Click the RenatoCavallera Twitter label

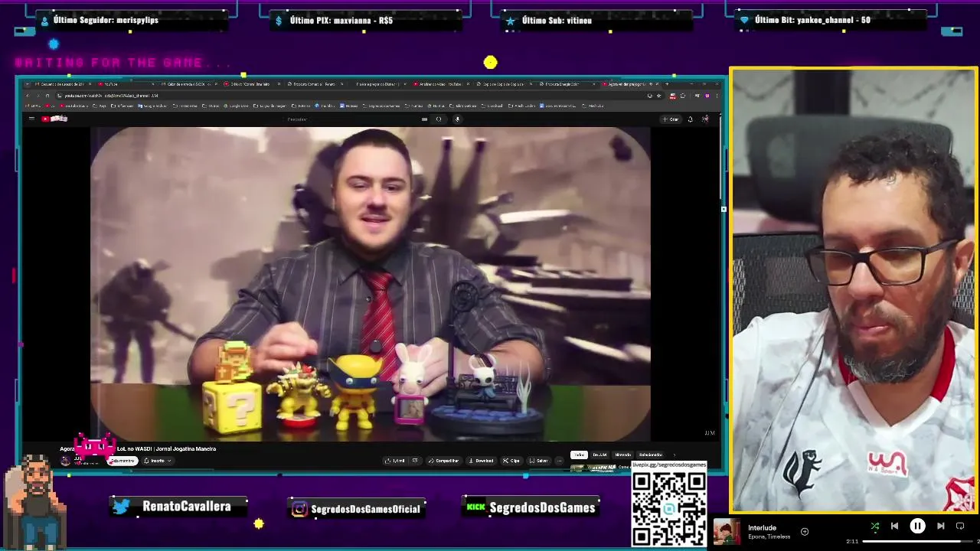186,507
